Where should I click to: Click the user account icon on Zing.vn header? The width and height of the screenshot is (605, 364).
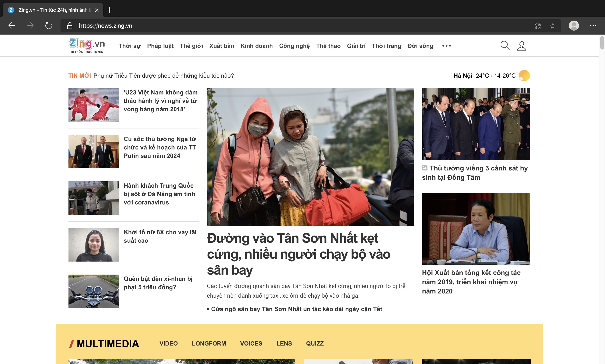[522, 45]
